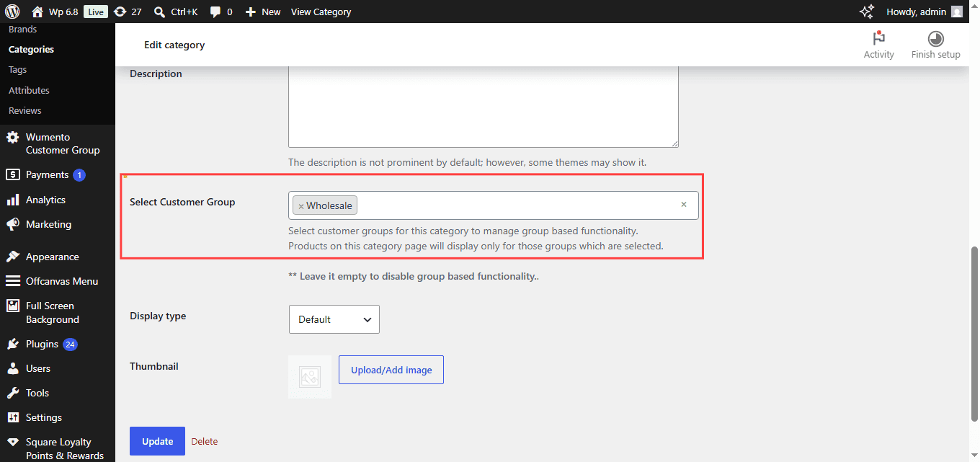Image resolution: width=980 pixels, height=462 pixels.
Task: Click the Users person icon
Action: point(12,368)
